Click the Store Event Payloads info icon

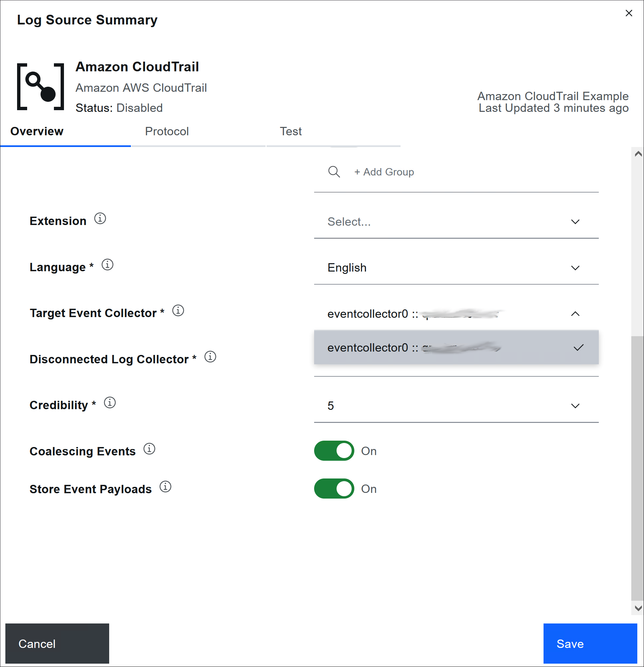[165, 487]
